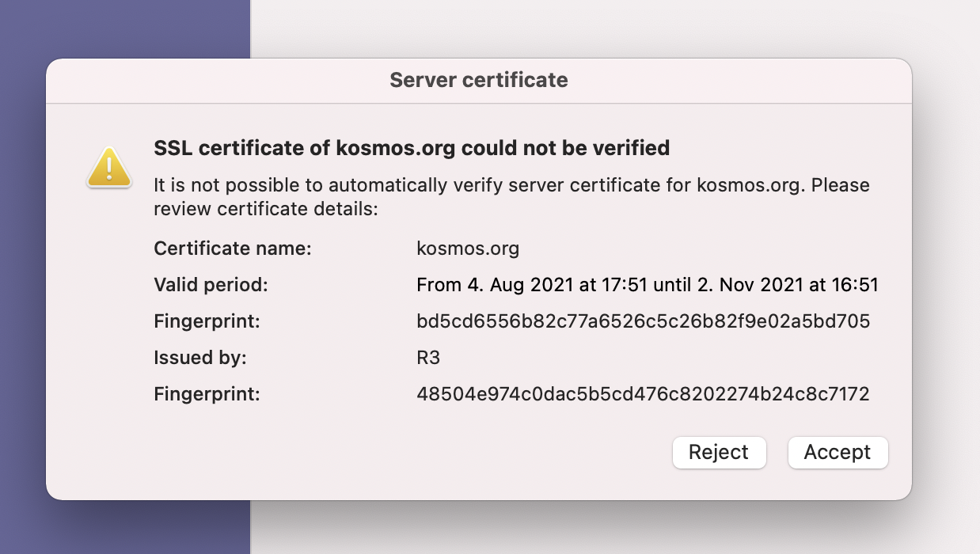
Task: Click the R3 issuer value
Action: pyautogui.click(x=428, y=358)
